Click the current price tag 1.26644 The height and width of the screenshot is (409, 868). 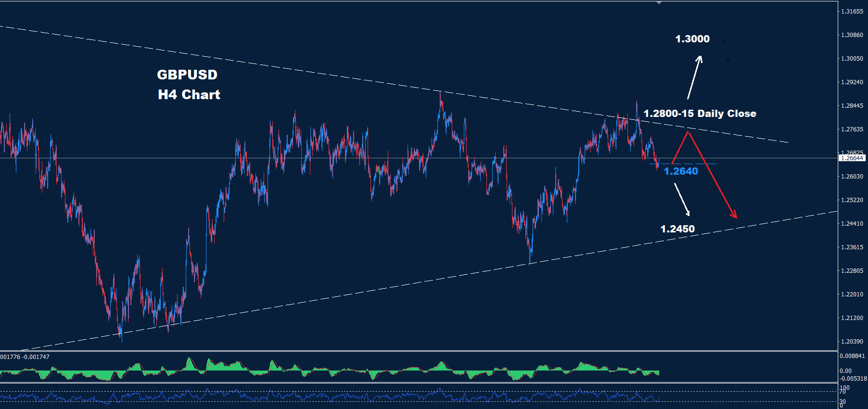[852, 158]
